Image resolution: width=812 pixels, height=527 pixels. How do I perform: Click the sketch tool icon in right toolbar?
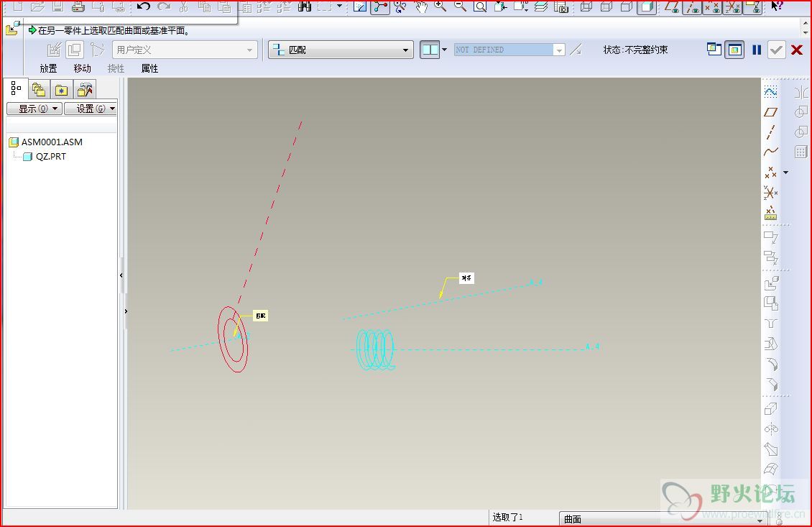(x=770, y=92)
